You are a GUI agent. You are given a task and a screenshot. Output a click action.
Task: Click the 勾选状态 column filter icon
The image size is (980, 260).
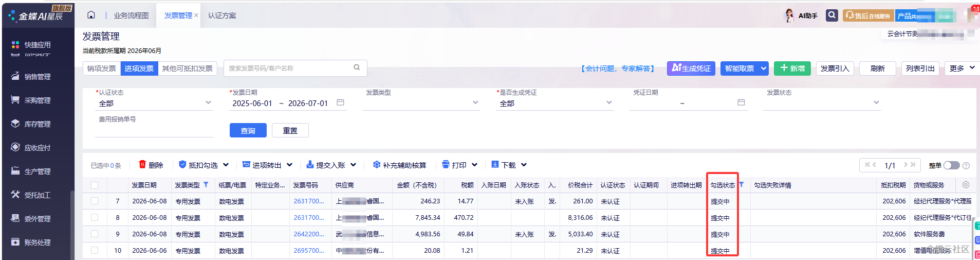coord(742,184)
